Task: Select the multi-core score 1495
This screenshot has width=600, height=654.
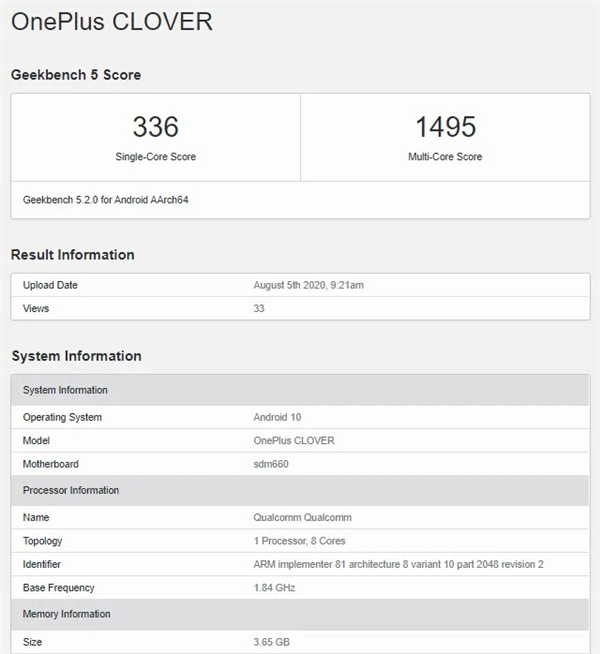Action: pyautogui.click(x=445, y=126)
